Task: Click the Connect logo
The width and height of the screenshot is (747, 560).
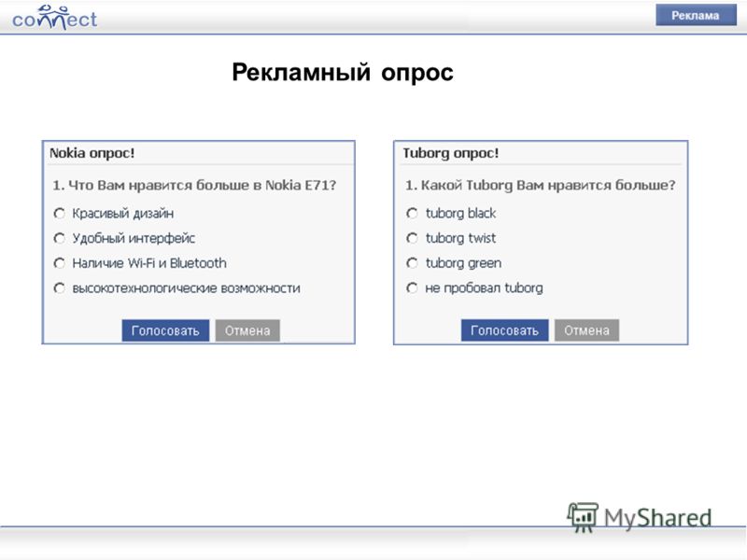Action: (x=54, y=18)
